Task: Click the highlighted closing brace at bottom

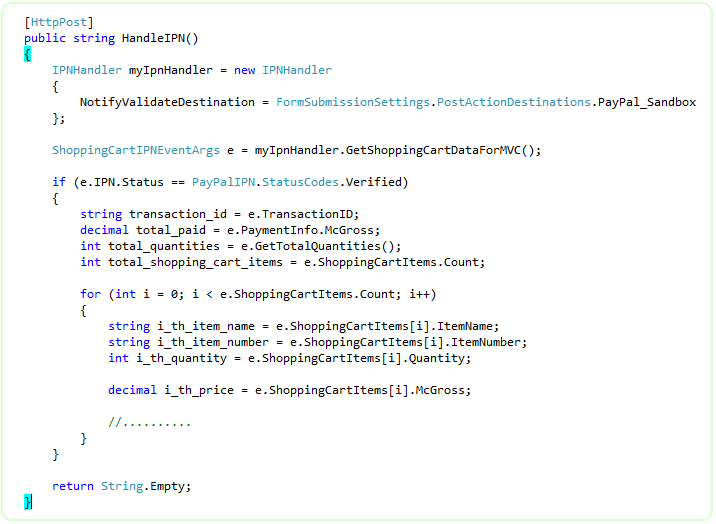Action: click(x=27, y=502)
